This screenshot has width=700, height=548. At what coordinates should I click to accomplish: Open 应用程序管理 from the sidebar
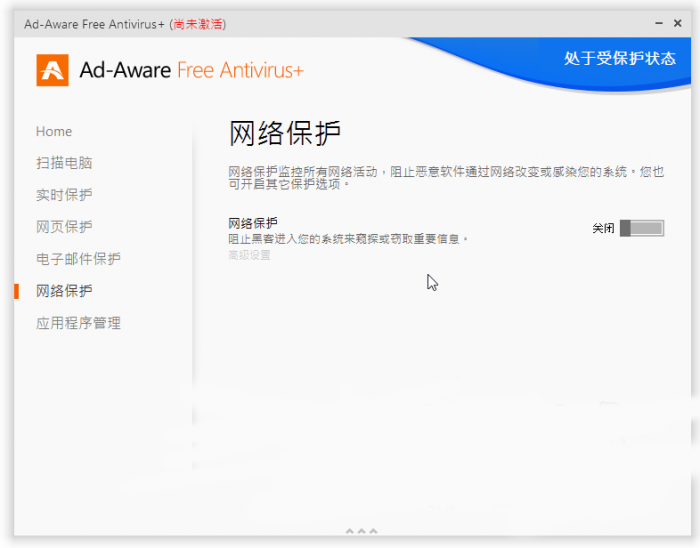[78, 323]
